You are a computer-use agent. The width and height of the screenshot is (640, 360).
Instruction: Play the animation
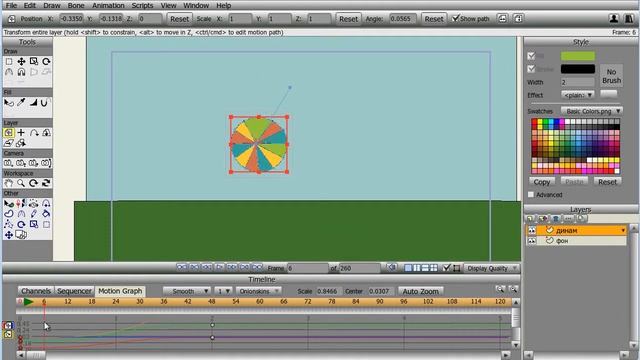(219, 267)
